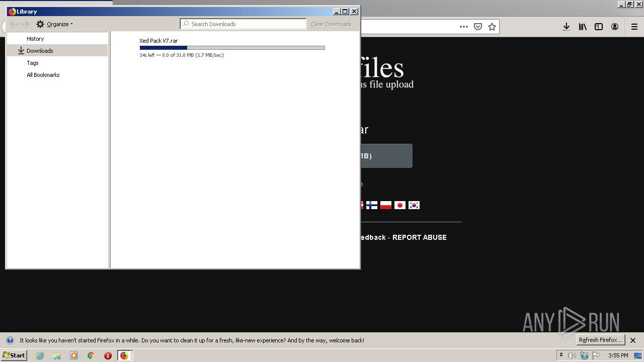
Task: Bookmark this page with star icon
Action: (492, 27)
